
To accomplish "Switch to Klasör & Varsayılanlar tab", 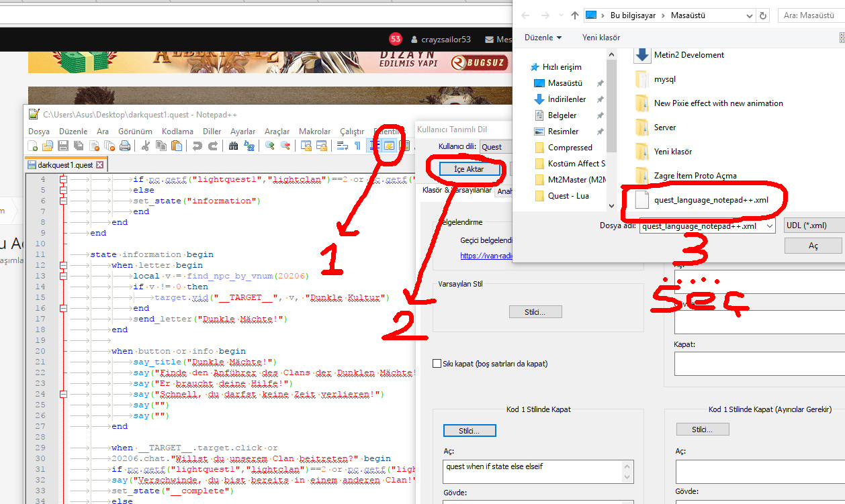I will 457,191.
